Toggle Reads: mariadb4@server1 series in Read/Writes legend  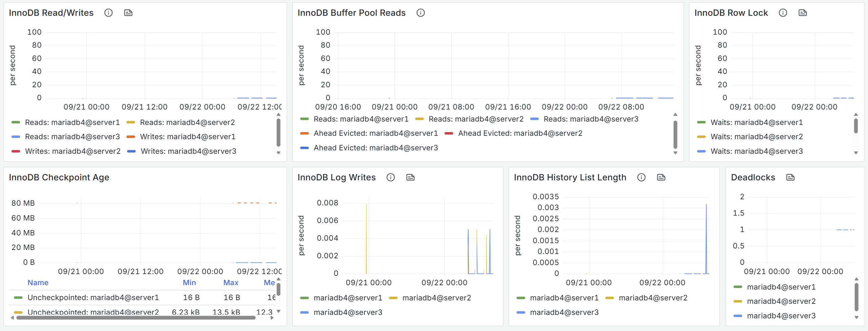[72, 122]
